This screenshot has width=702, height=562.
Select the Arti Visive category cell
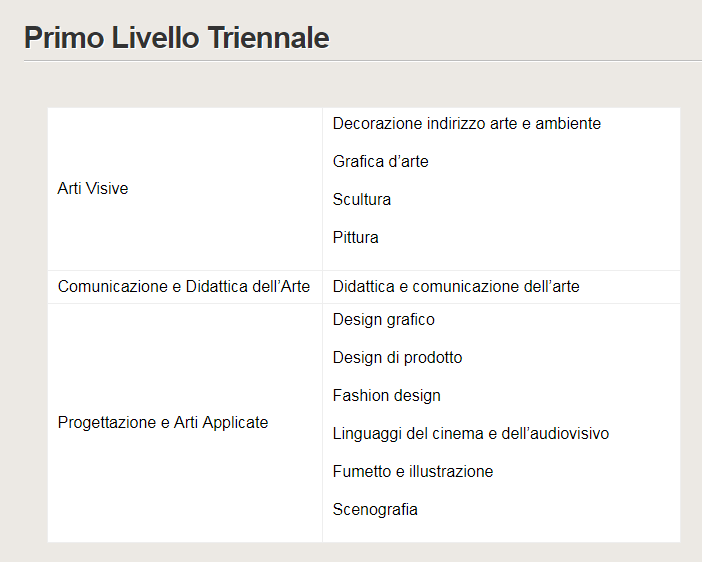(93, 188)
